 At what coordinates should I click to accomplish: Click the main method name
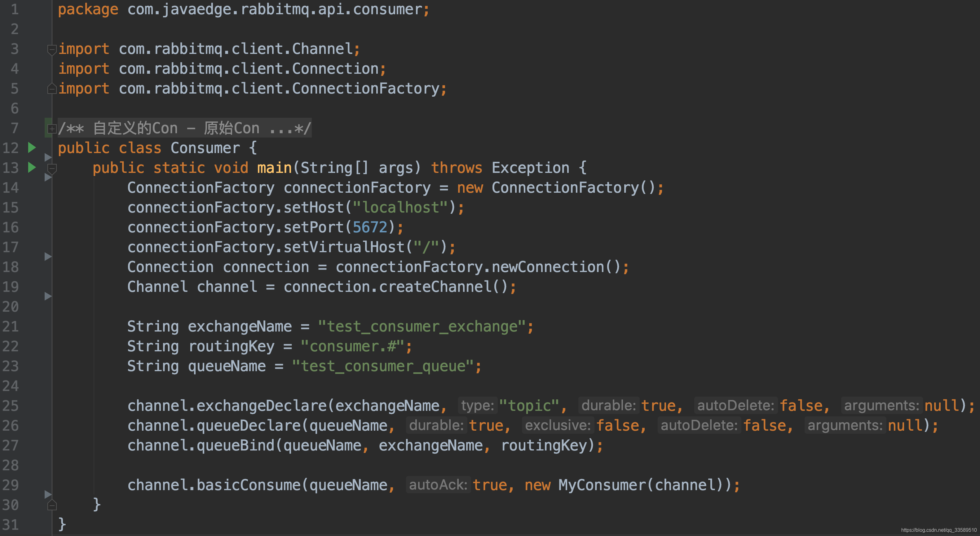click(x=274, y=168)
